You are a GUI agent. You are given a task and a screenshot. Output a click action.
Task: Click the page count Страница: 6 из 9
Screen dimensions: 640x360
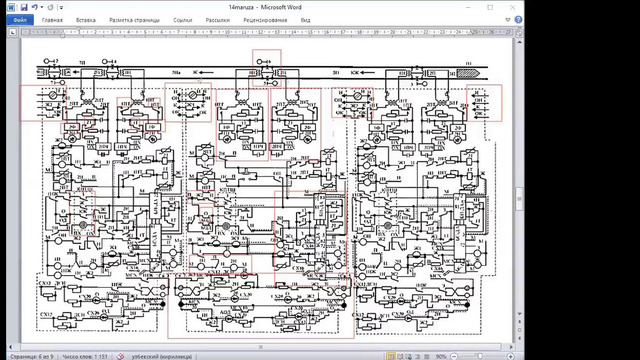click(32, 356)
